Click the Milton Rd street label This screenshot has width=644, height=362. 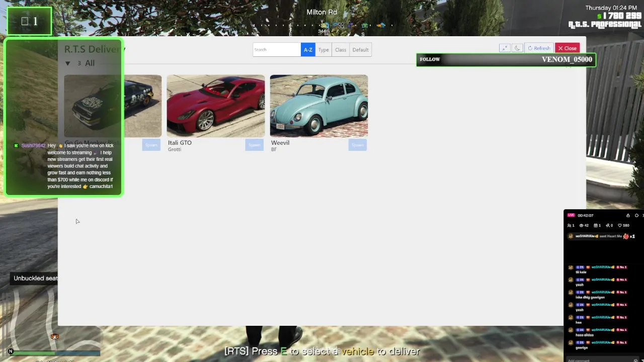tap(322, 12)
